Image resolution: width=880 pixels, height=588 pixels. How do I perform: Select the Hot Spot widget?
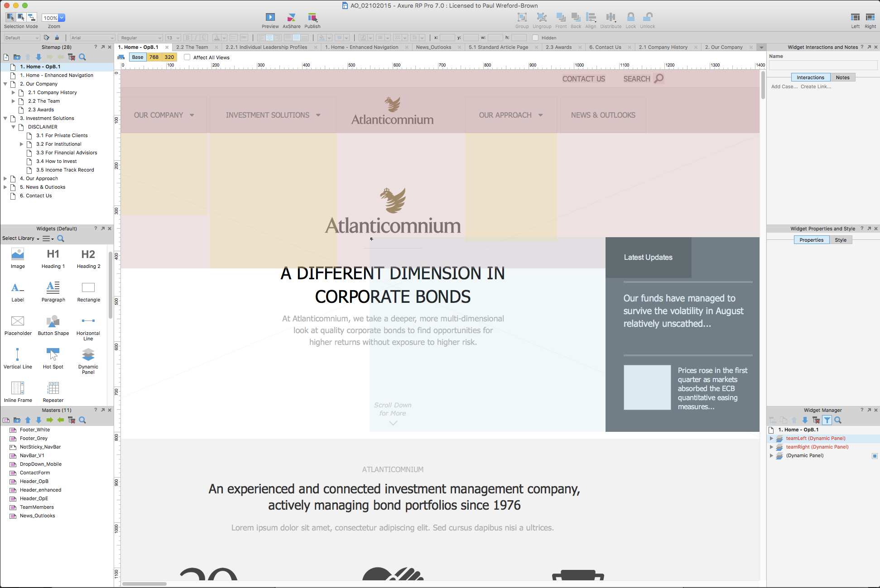[53, 354]
